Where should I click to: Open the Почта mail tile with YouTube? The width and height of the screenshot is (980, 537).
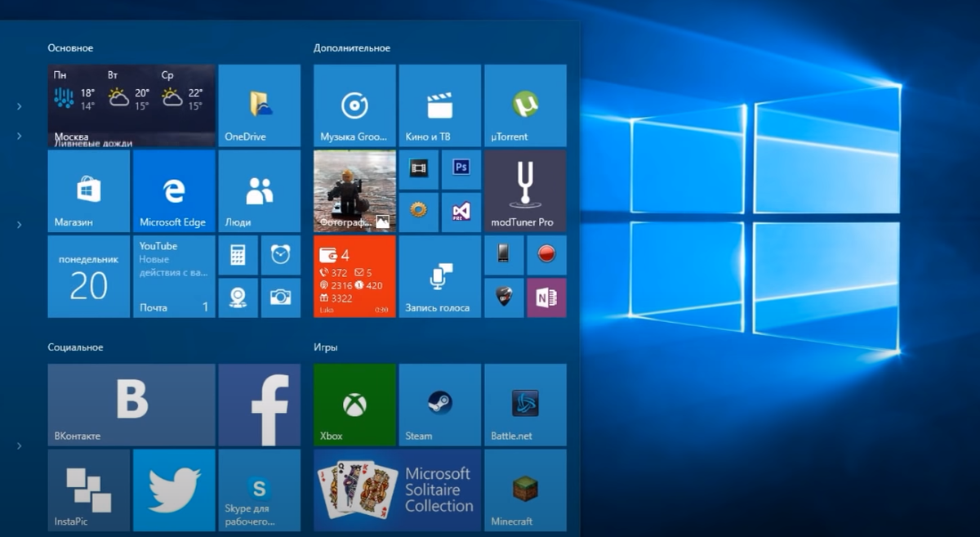coord(174,276)
